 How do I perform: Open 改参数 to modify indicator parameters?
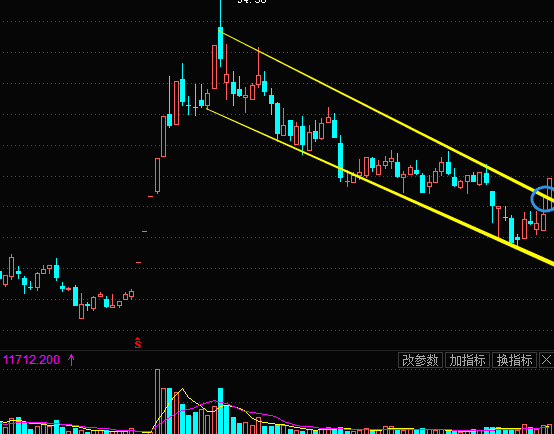pos(420,360)
